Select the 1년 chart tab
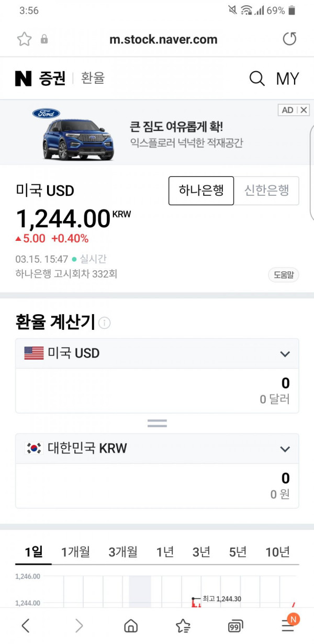The width and height of the screenshot is (314, 644). click(x=165, y=552)
